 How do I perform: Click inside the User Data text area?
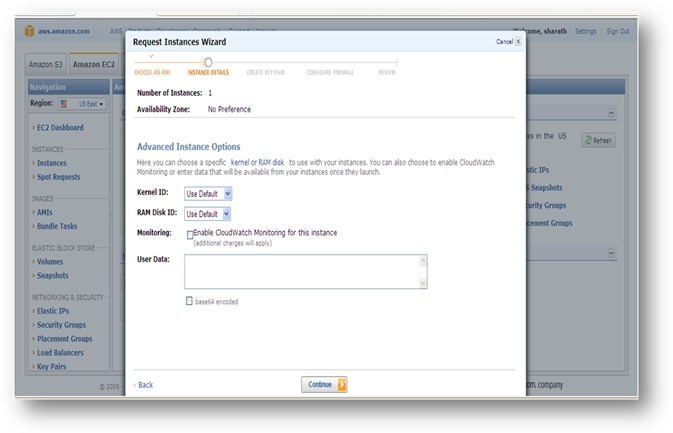coord(302,271)
